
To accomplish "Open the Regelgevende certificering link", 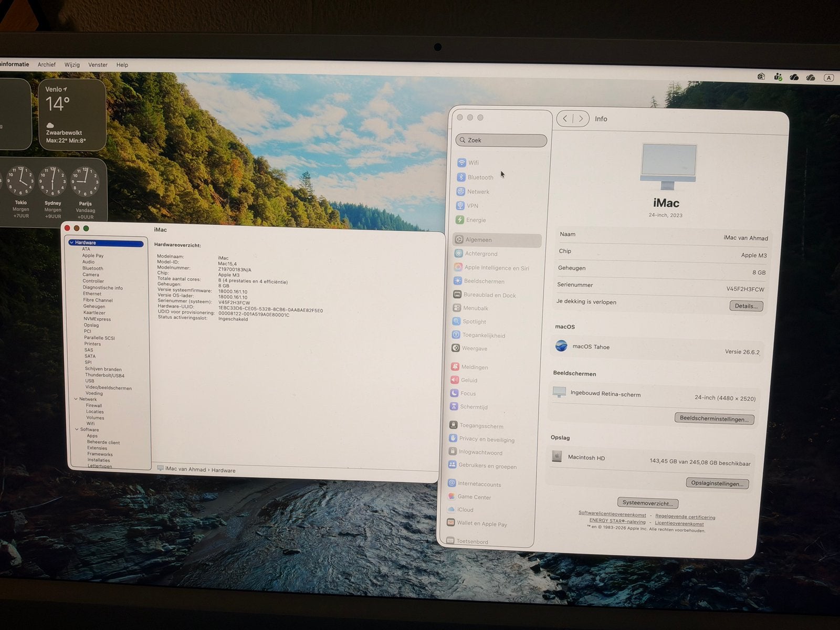I will (685, 517).
